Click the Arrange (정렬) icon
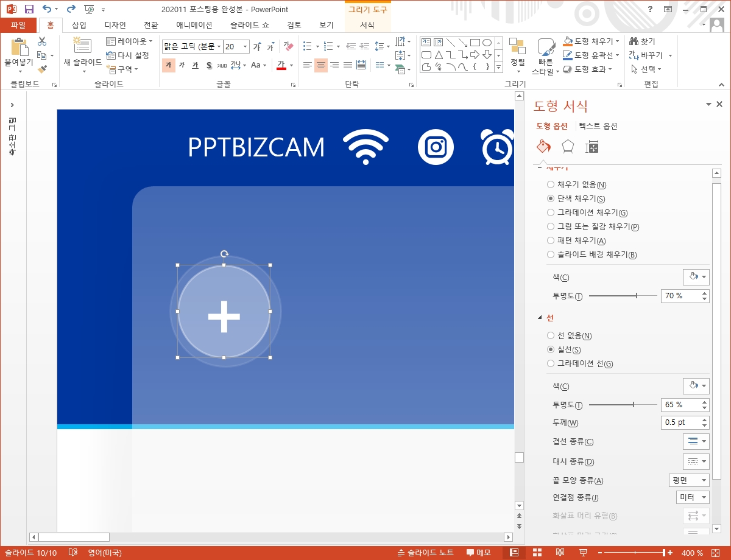 (518, 46)
